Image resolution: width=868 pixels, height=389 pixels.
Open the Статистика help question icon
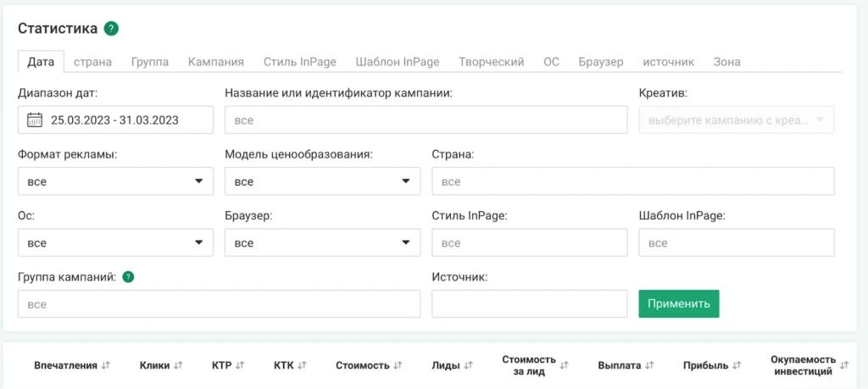(111, 29)
